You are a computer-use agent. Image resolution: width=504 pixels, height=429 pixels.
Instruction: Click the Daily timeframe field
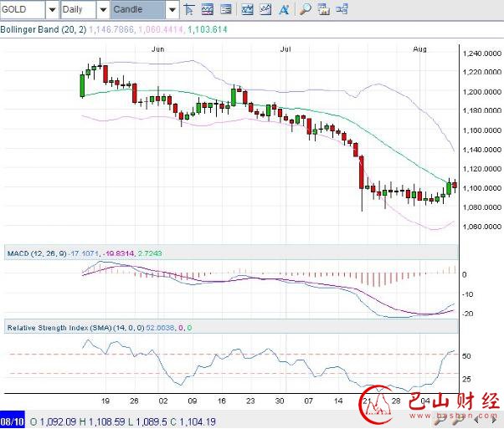point(79,10)
